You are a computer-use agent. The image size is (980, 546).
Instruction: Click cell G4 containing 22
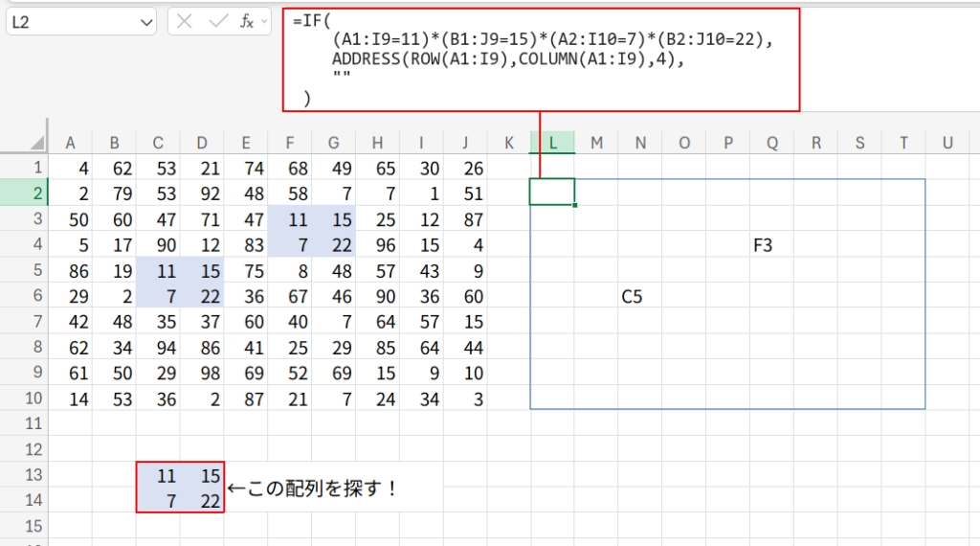(x=333, y=244)
